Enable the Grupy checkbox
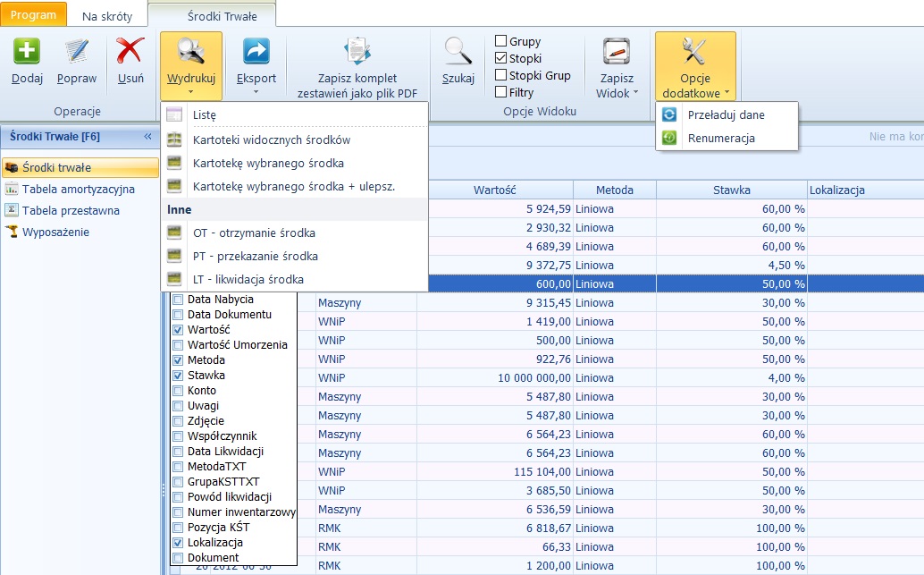 click(x=501, y=41)
